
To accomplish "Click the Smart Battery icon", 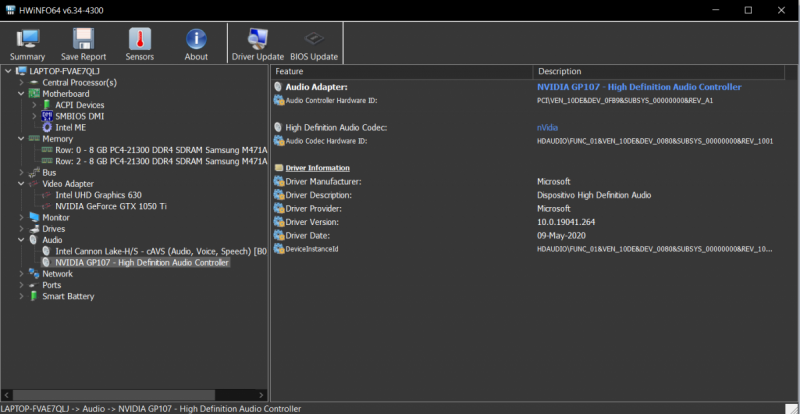I will (34, 296).
